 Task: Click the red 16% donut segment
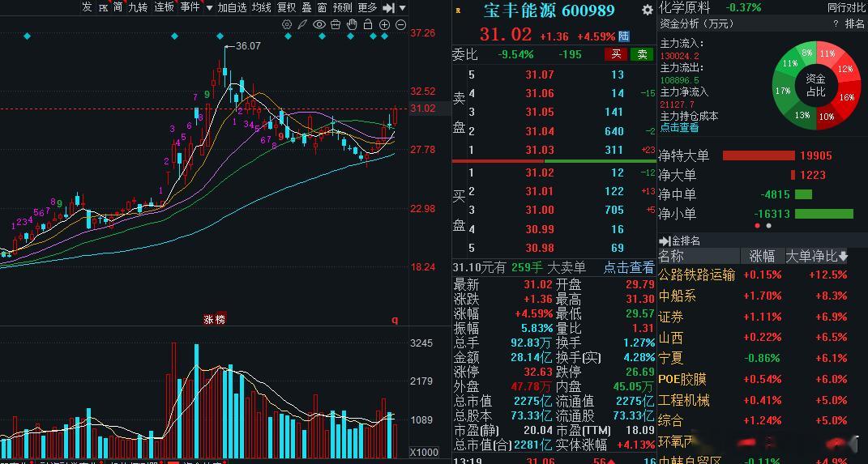point(846,97)
